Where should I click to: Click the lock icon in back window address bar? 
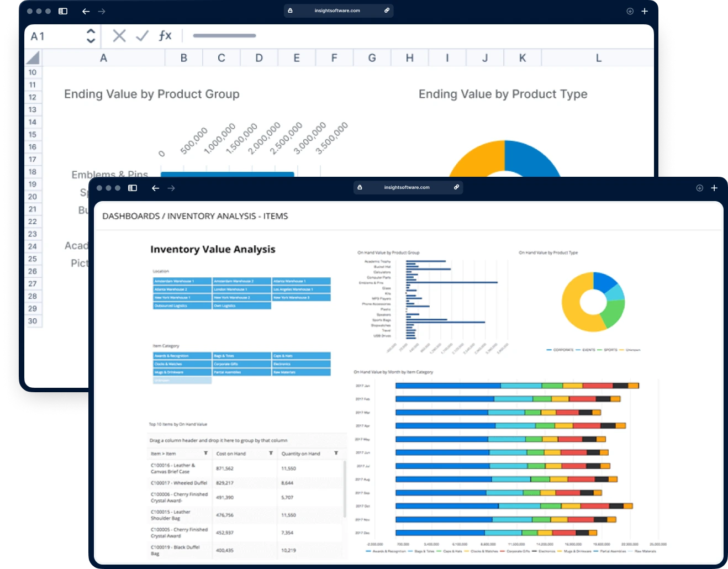[x=290, y=10]
